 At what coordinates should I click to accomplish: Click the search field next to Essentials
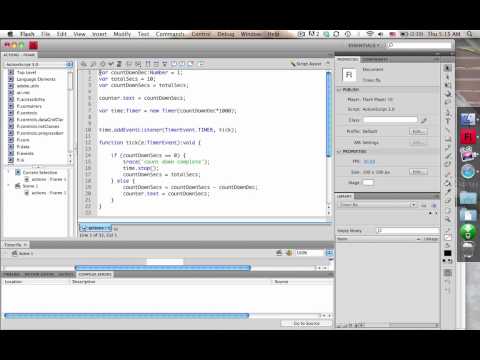[x=419, y=45]
